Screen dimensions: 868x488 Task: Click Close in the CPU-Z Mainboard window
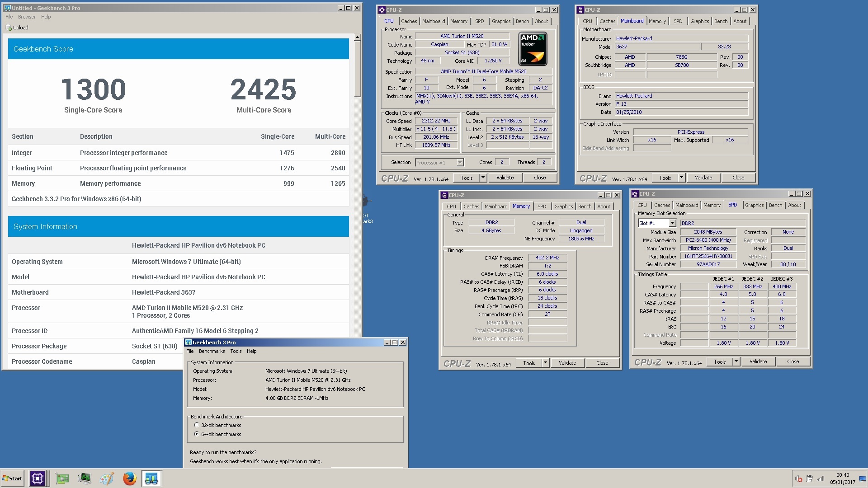click(738, 178)
